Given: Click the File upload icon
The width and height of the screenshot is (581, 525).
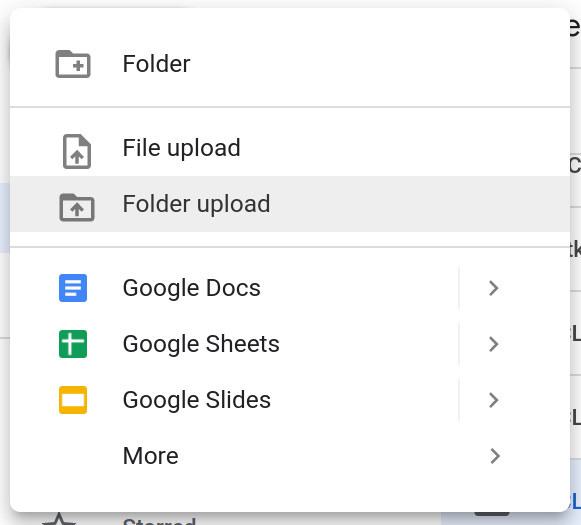Looking at the screenshot, I should click(x=77, y=151).
